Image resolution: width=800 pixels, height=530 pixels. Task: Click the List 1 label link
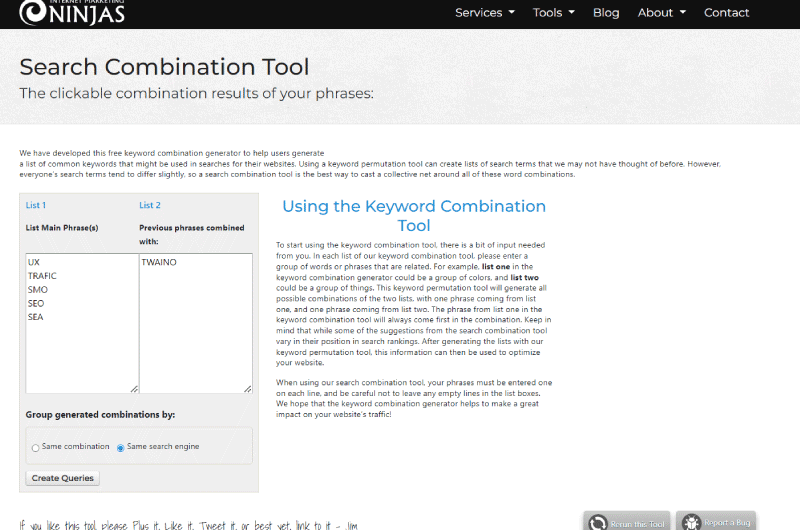[36, 205]
